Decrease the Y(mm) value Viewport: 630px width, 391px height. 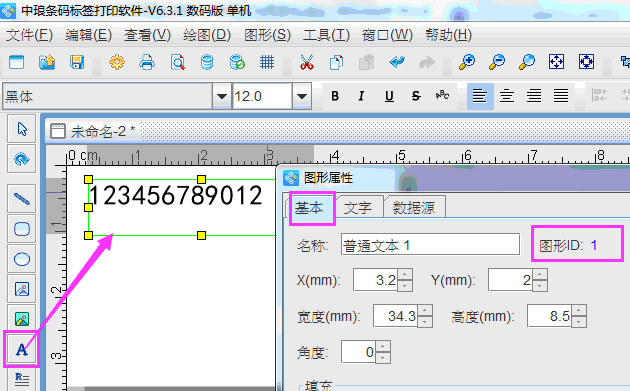540,285
